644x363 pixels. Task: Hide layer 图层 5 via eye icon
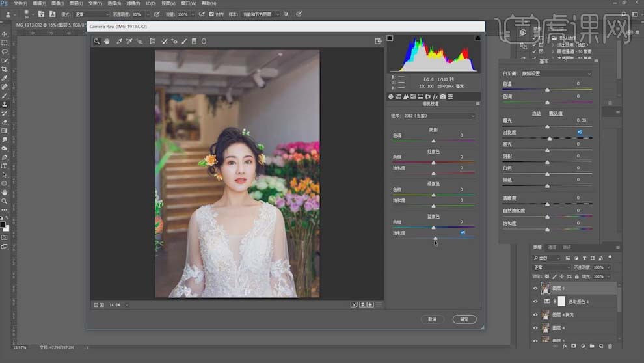(535, 288)
